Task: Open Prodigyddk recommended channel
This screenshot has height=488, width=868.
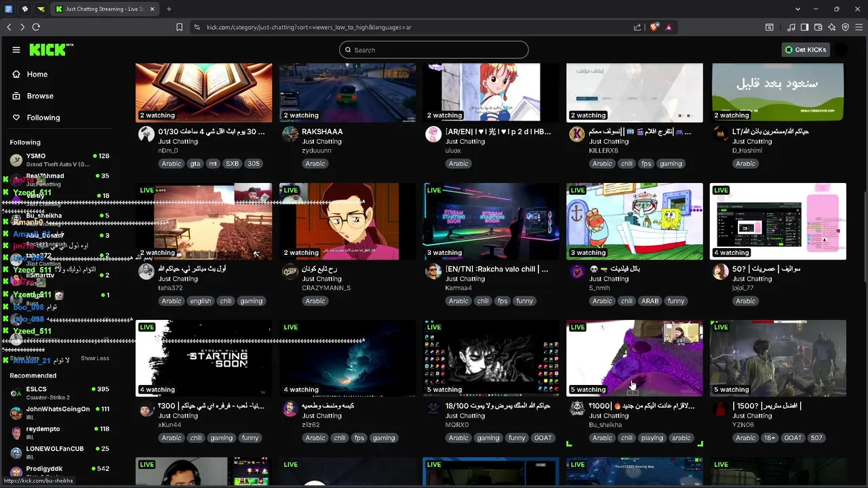Action: coord(60,471)
